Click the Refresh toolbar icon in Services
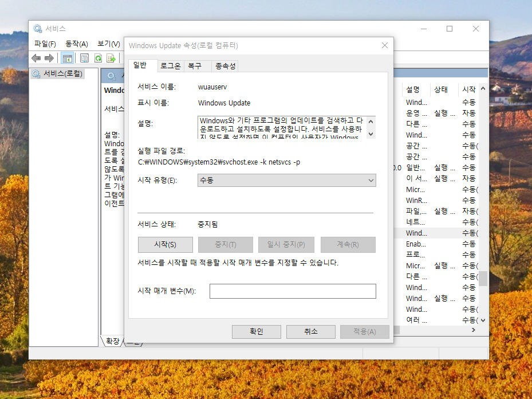532x399 pixels. pos(98,58)
